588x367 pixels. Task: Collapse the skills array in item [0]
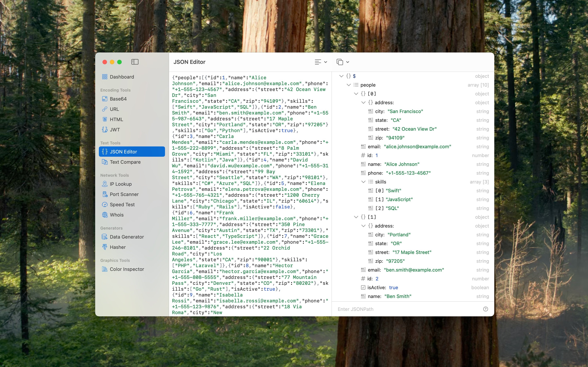363,182
